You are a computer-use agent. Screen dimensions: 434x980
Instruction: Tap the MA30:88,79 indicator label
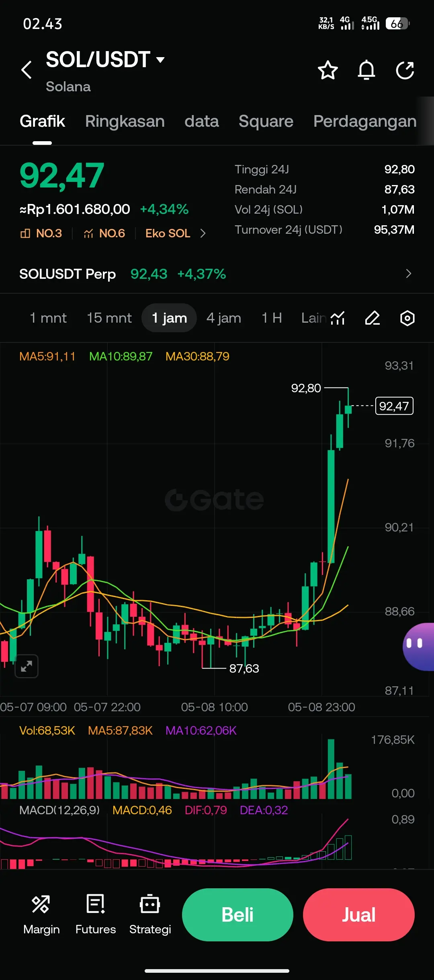pyautogui.click(x=197, y=356)
